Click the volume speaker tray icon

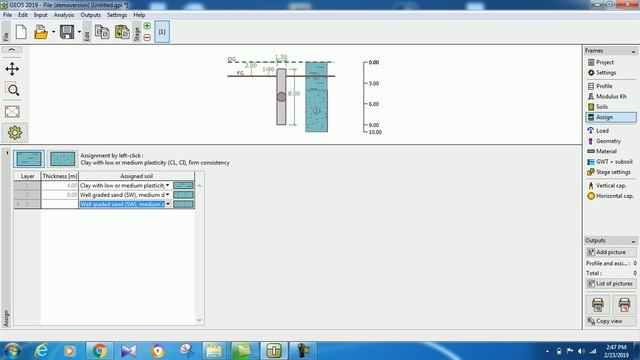581,351
